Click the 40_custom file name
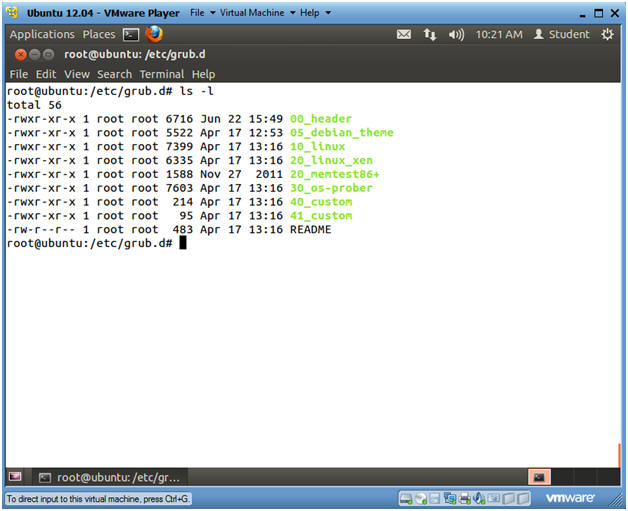Screen dimensions: 628x511 (x=321, y=202)
